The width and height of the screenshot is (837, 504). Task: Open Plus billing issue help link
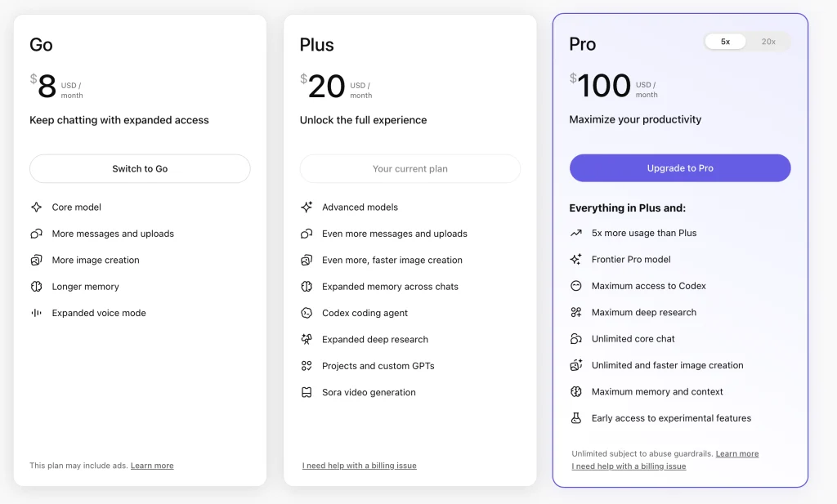(x=360, y=466)
